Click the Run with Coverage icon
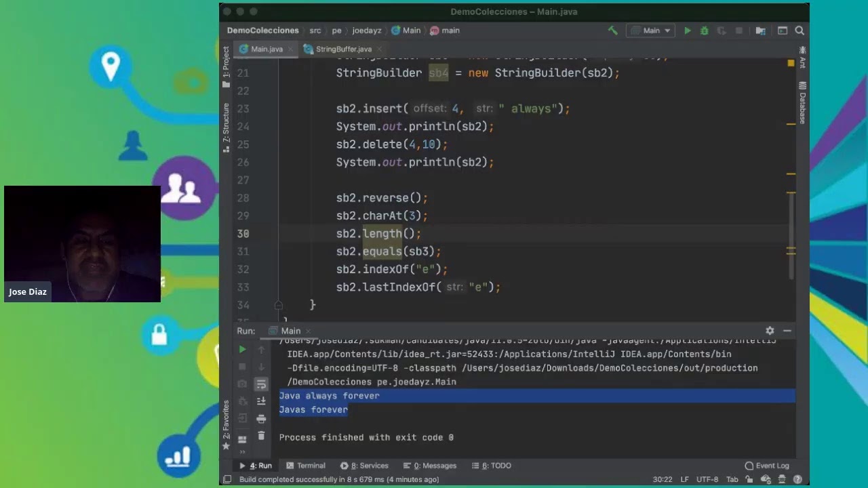 point(721,30)
